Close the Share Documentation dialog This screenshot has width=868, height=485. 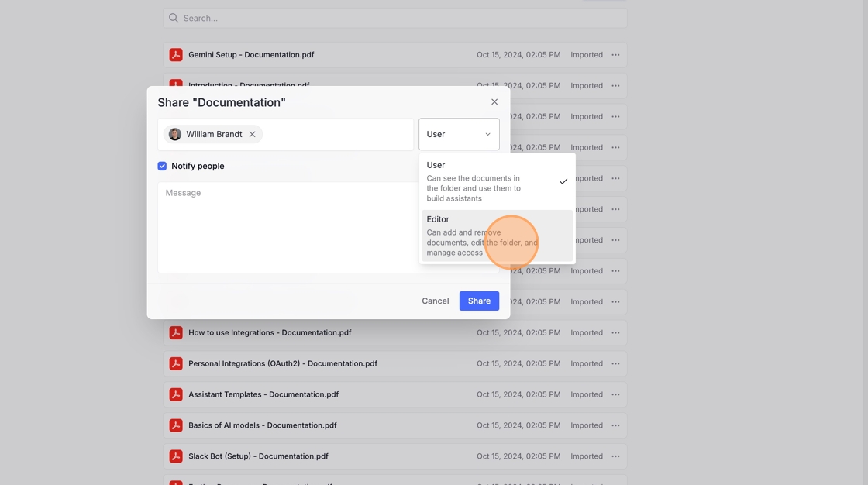coord(494,101)
